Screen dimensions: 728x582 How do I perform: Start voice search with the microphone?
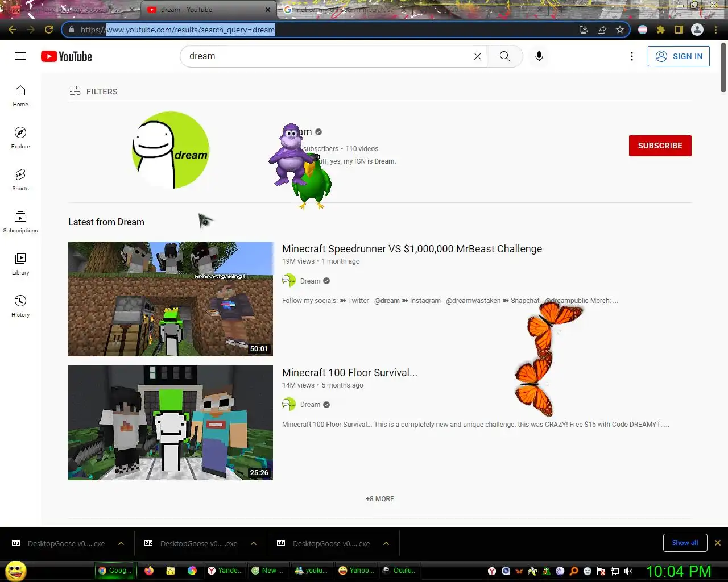pos(539,56)
